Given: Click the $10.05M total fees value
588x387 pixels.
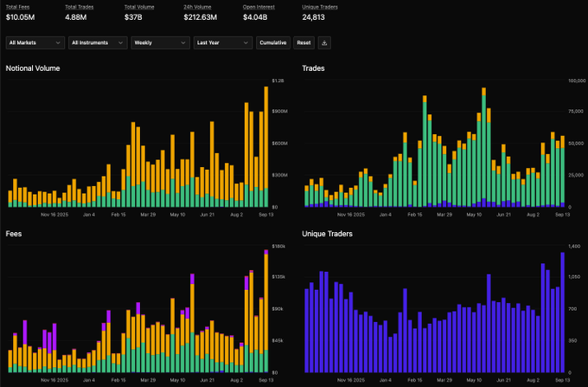Looking at the screenshot, I should pos(20,17).
